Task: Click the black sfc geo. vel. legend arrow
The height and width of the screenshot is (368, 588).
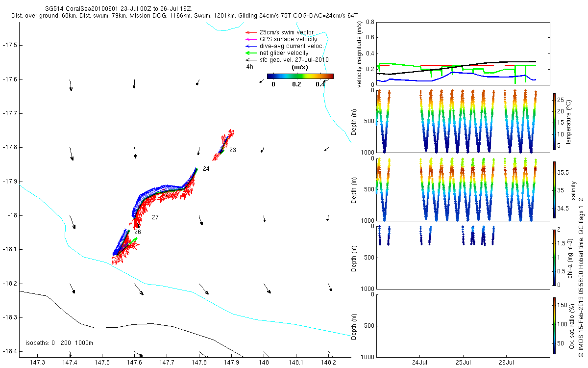Action: (251, 60)
